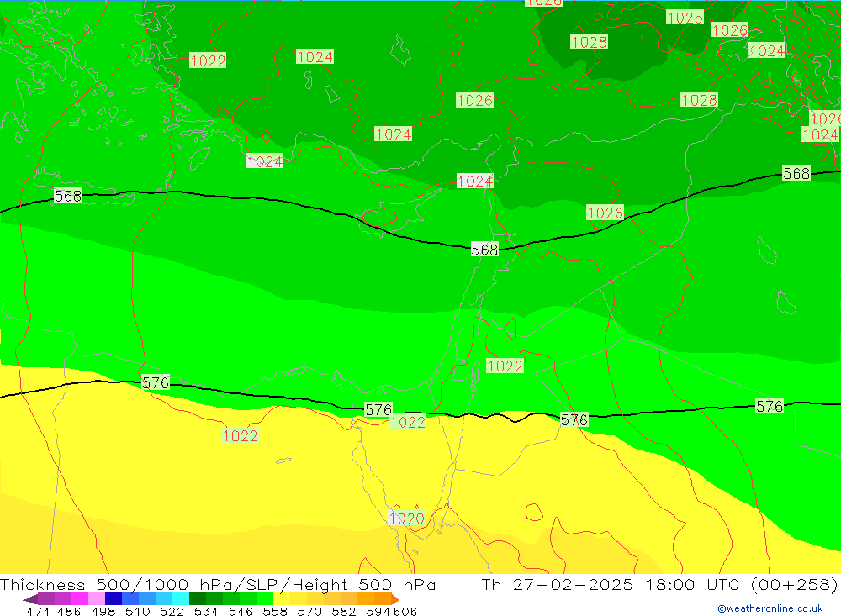Click the '486' legend value
The width and height of the screenshot is (841, 616).
tap(69, 611)
